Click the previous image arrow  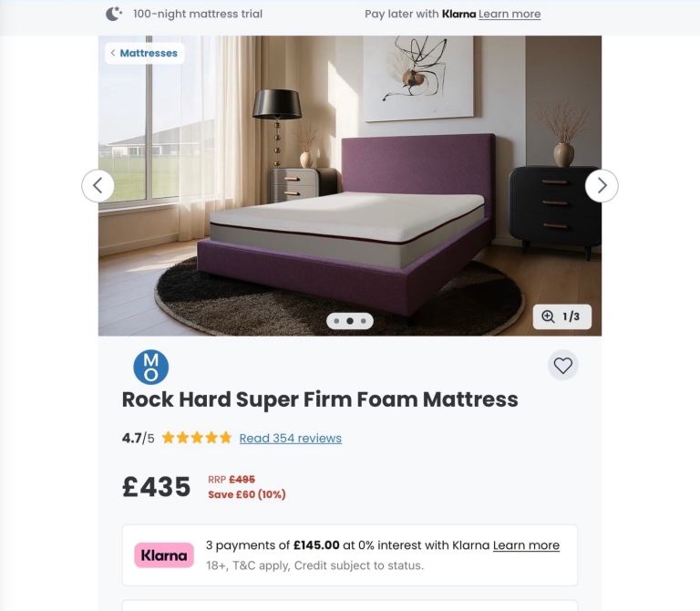[x=98, y=186]
